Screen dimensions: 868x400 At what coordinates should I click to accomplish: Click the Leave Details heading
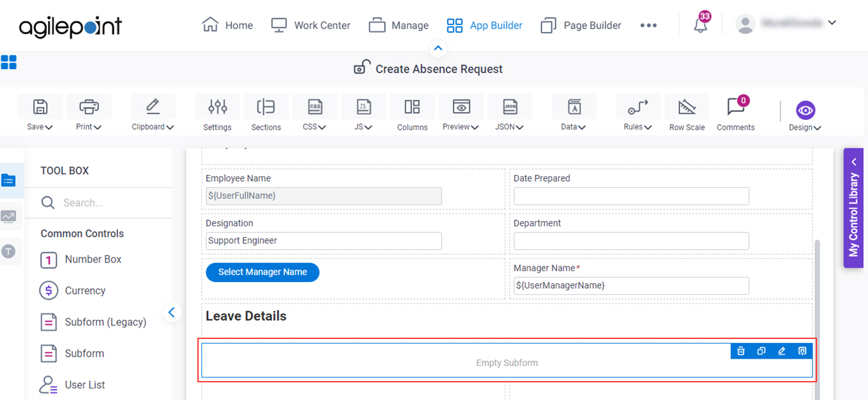(246, 316)
